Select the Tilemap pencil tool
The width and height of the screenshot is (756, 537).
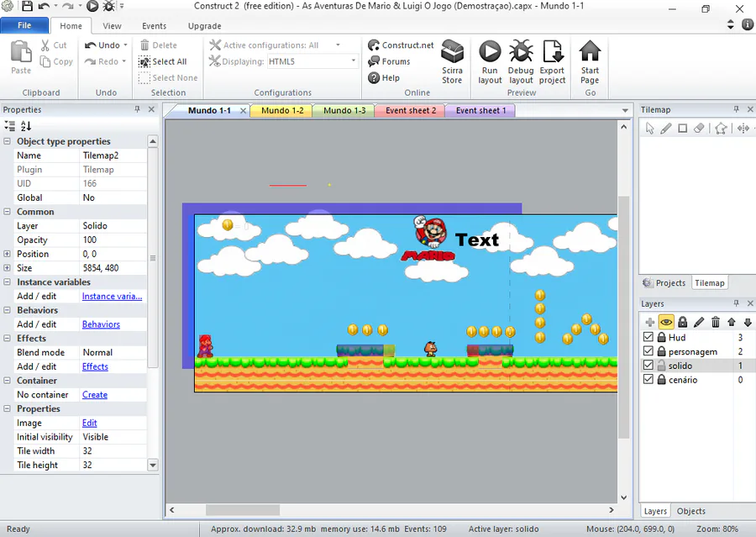point(666,129)
